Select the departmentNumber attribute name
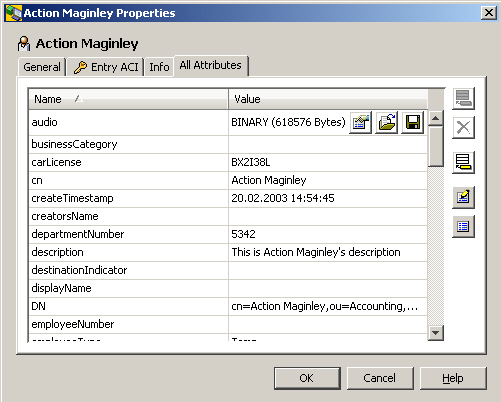Screen dimensions: 501x402 (x=128, y=234)
